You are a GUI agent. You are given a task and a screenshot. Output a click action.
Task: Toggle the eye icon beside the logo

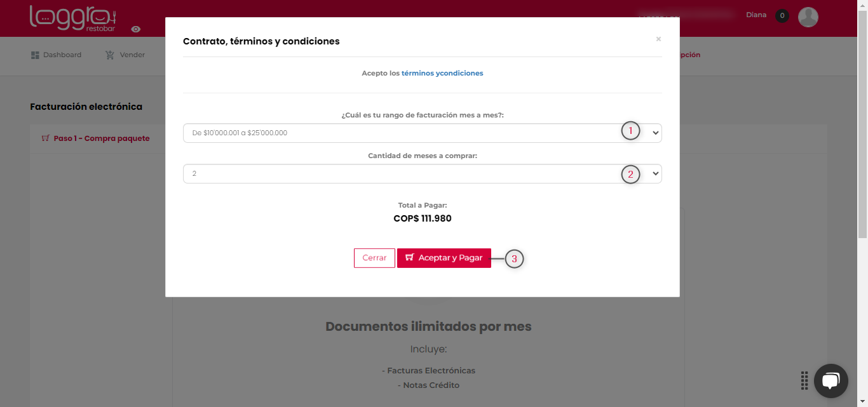[x=136, y=29]
